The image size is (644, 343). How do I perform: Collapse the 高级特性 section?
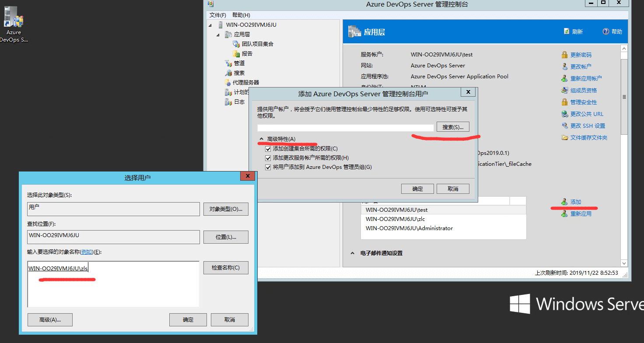tap(262, 139)
